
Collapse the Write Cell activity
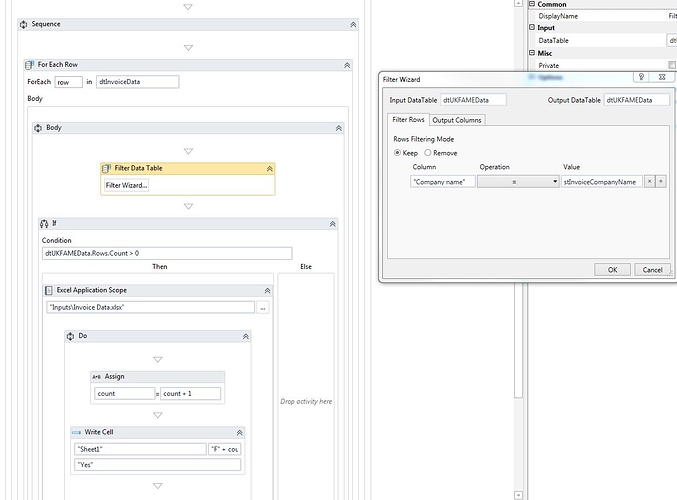point(240,433)
